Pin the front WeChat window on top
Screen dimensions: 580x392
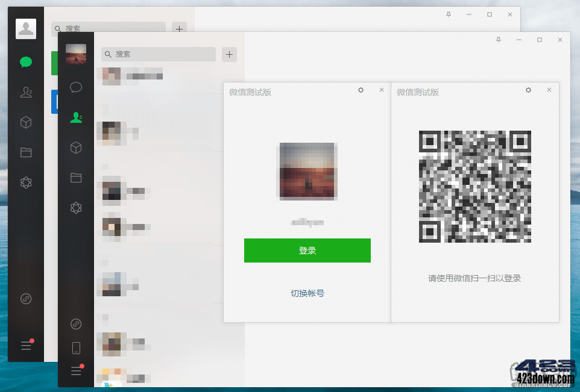tap(499, 40)
